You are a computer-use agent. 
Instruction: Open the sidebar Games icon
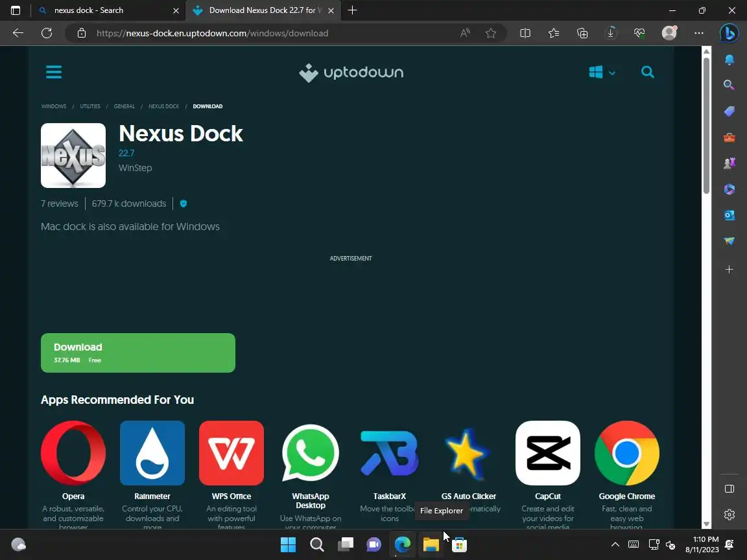(x=729, y=163)
